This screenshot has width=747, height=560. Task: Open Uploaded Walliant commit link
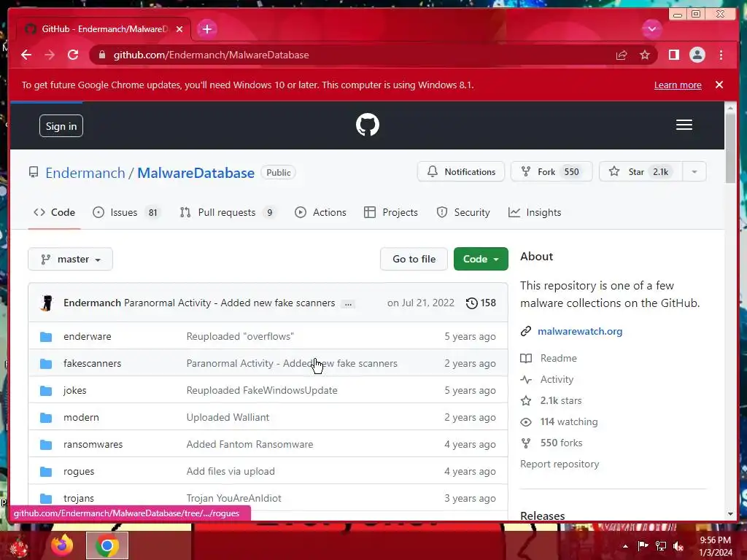point(228,417)
